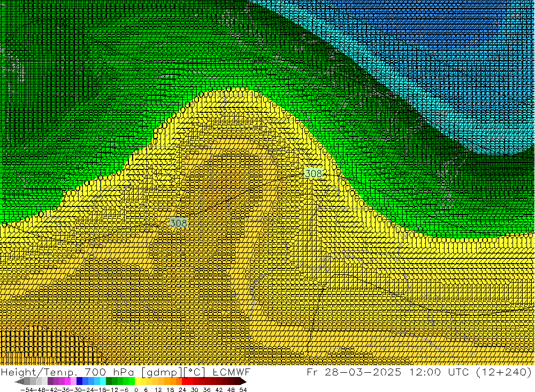
Task: Click the legend value '0'
Action: pyautogui.click(x=136, y=390)
